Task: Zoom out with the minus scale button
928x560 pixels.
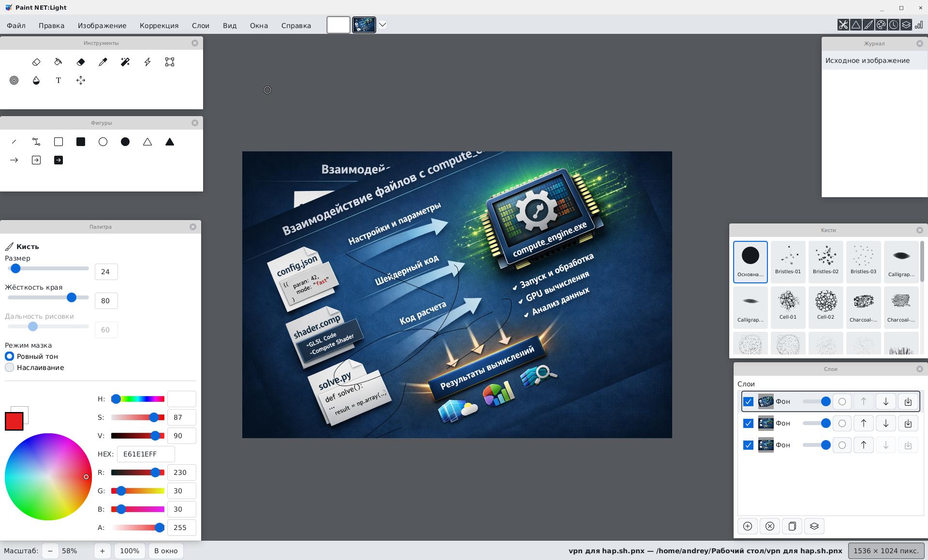Action: click(x=50, y=551)
